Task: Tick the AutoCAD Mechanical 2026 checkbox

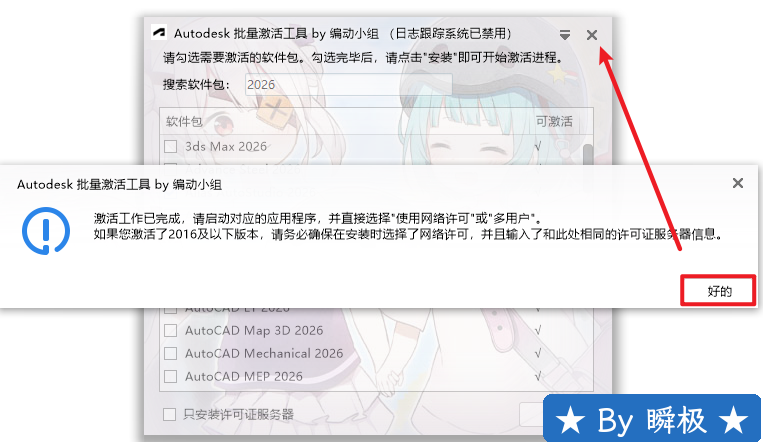Action: (x=170, y=353)
